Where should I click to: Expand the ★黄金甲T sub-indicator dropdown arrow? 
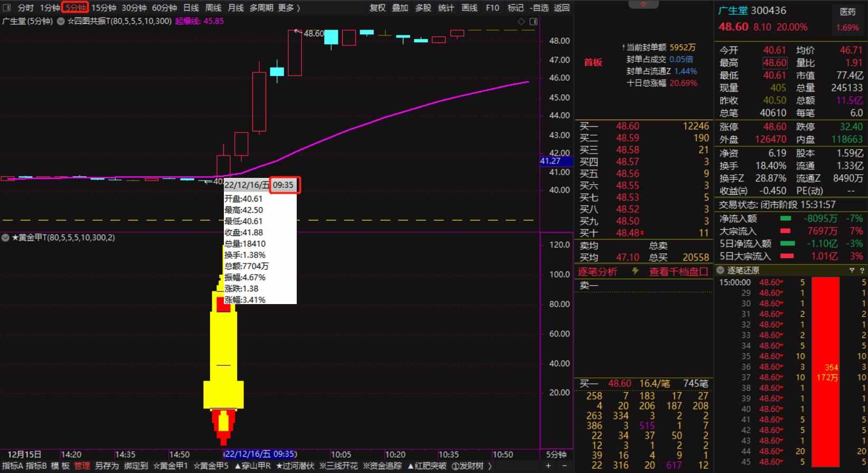5,238
